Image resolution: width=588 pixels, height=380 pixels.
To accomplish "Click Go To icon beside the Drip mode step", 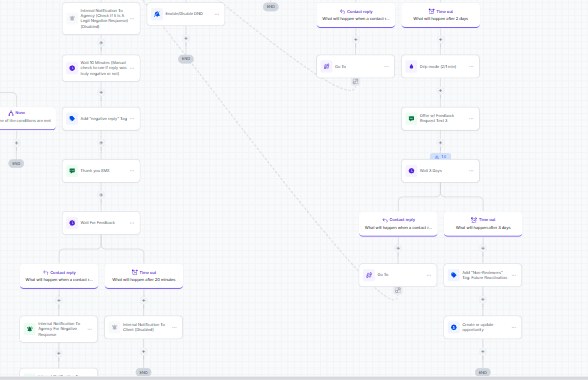I will tap(326, 66).
